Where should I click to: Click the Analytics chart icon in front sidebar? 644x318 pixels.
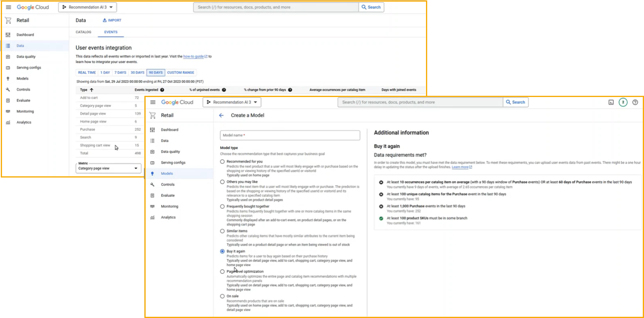pos(152,217)
